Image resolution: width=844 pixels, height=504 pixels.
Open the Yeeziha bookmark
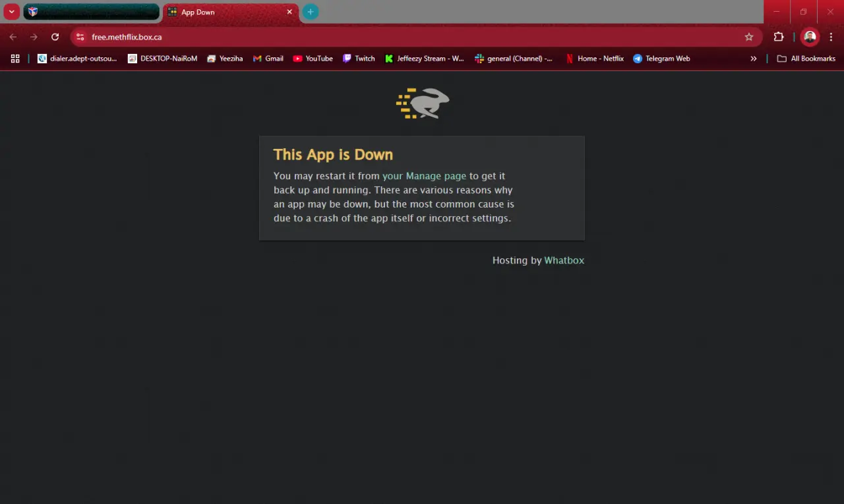point(225,59)
